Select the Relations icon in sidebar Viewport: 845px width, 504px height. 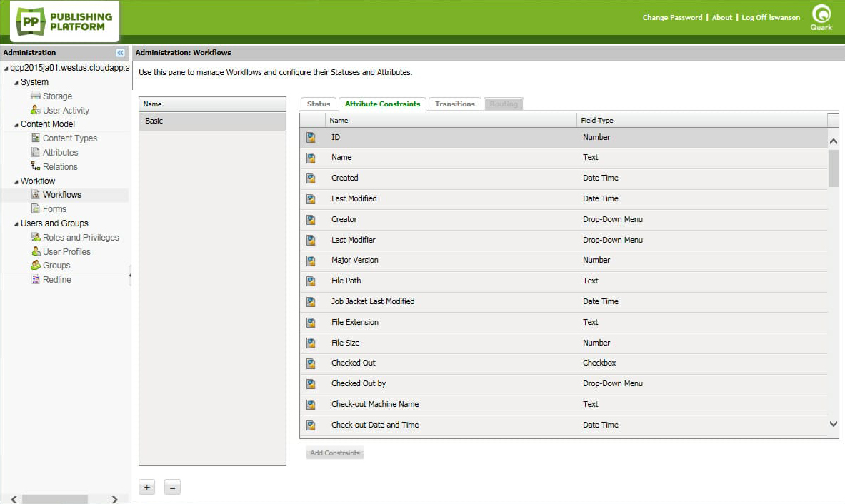(x=36, y=166)
